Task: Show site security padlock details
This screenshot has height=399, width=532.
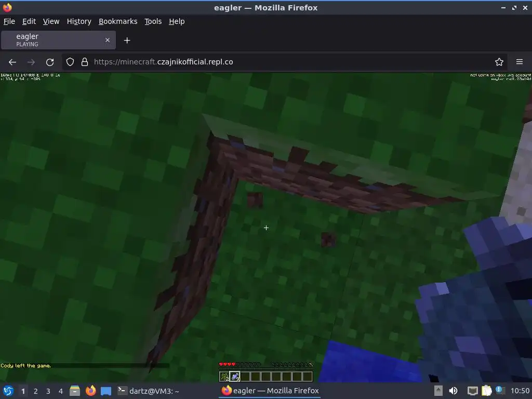Action: [x=85, y=62]
